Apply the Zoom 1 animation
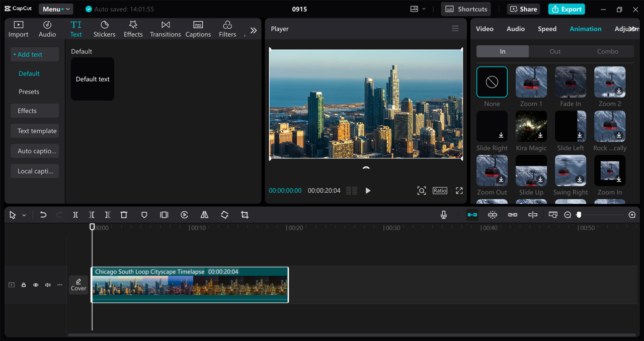 tap(531, 82)
